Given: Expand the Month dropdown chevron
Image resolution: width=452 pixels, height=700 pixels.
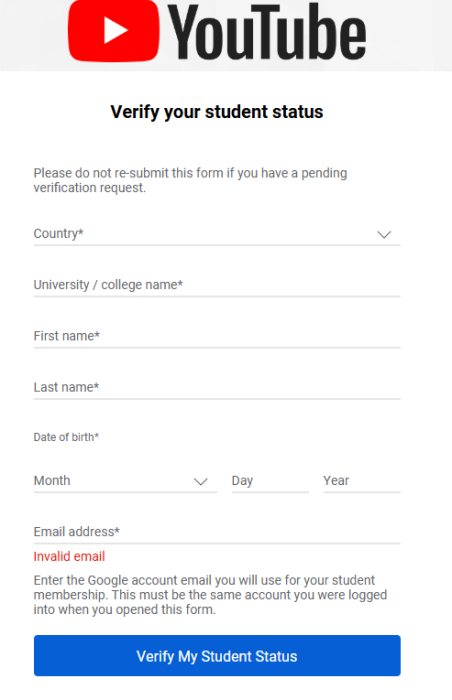Looking at the screenshot, I should tap(201, 481).
